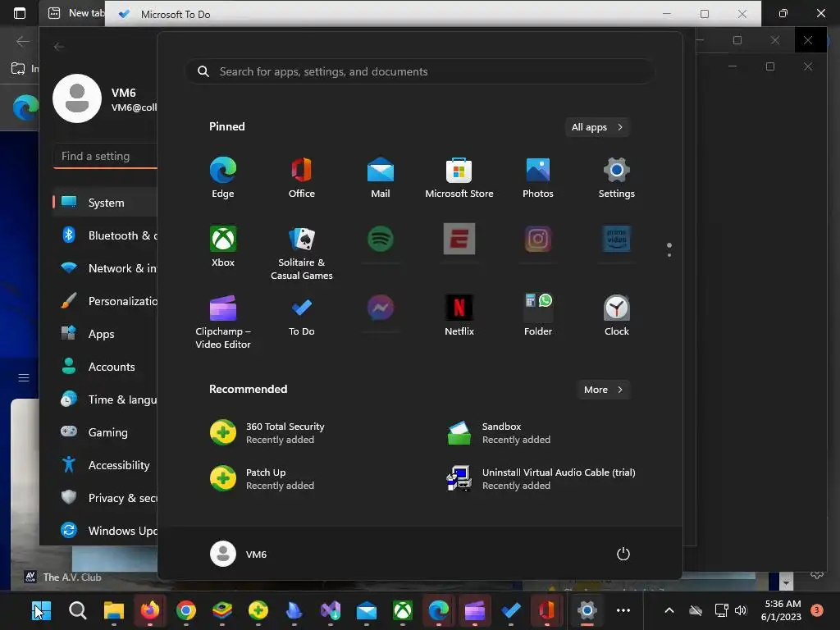Open the pinned To Do app
This screenshot has width=840, height=630.
(302, 316)
